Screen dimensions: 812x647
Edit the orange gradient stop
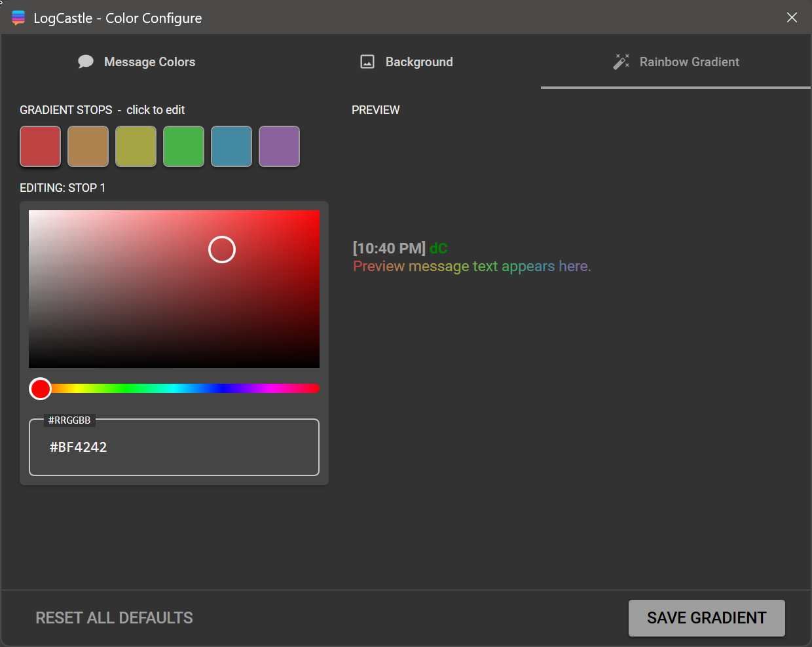coord(88,146)
